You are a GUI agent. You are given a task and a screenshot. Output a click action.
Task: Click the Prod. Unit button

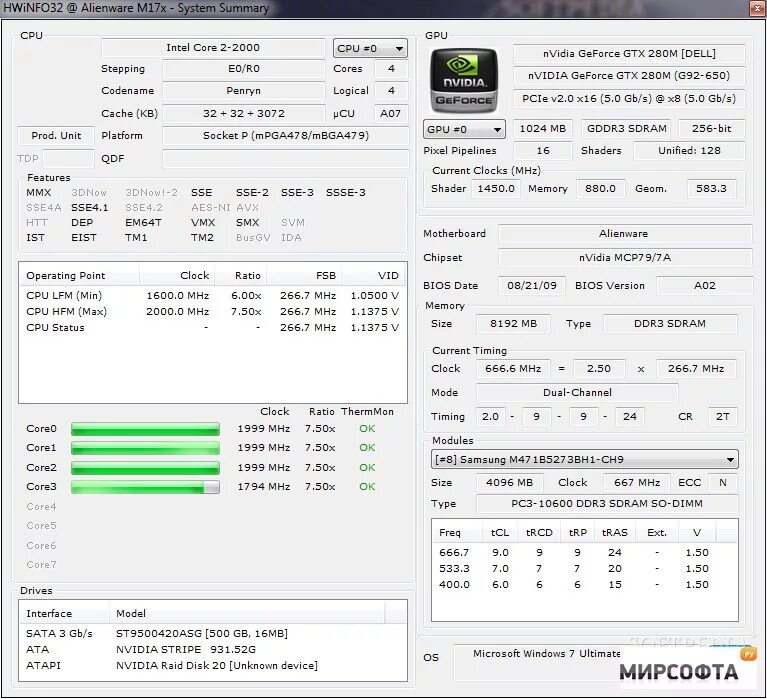tap(56, 135)
